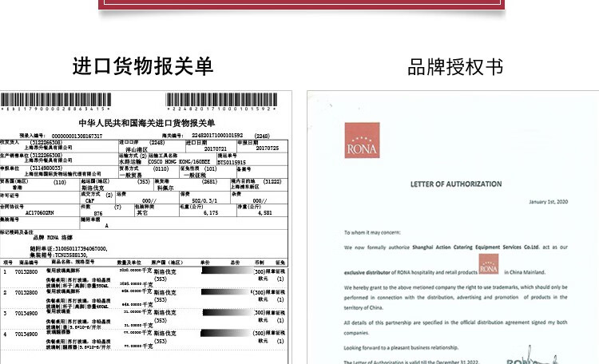Click item row 3 code 70134900
This screenshot has height=364, width=599.
tap(26, 313)
